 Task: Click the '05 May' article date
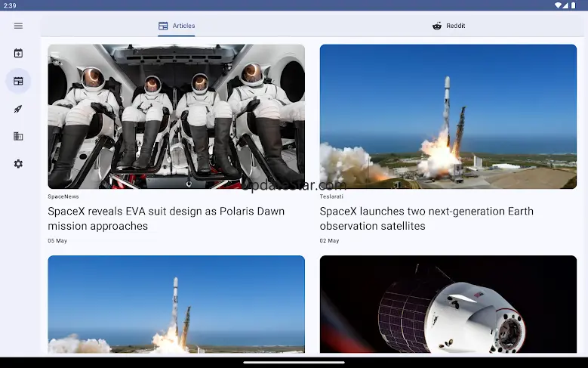pos(57,241)
